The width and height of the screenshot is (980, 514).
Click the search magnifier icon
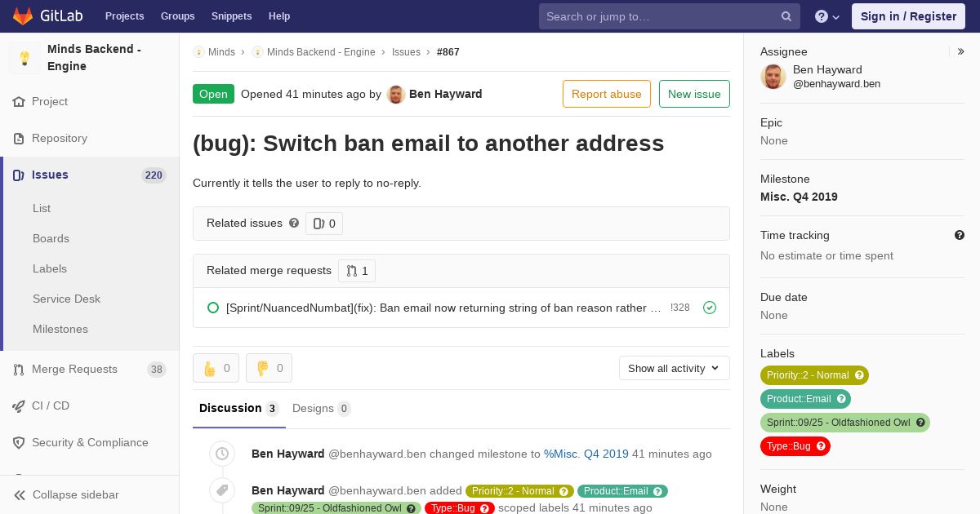click(786, 16)
